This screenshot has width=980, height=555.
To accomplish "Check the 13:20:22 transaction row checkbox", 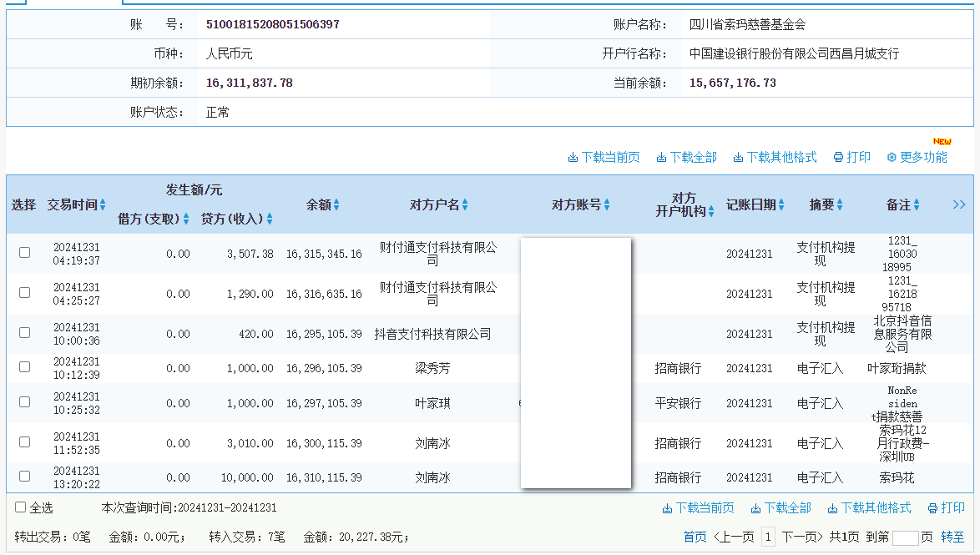I will pyautogui.click(x=24, y=477).
